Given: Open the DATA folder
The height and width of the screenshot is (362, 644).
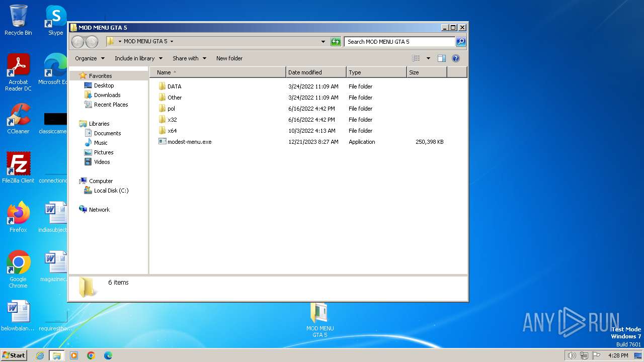Looking at the screenshot, I should click(174, 86).
